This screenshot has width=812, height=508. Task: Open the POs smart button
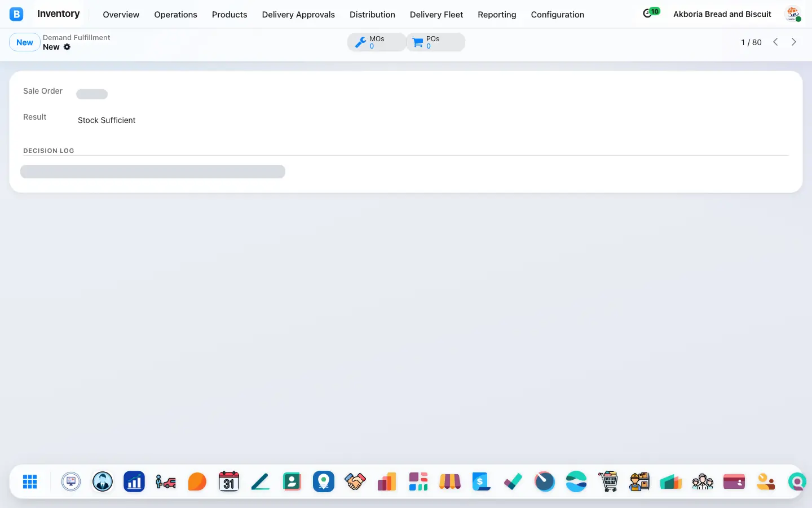[436, 42]
